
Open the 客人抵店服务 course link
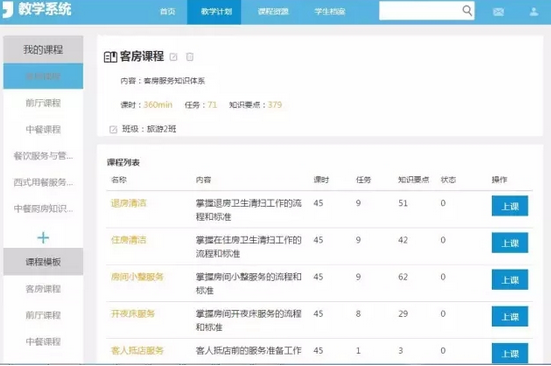point(137,351)
